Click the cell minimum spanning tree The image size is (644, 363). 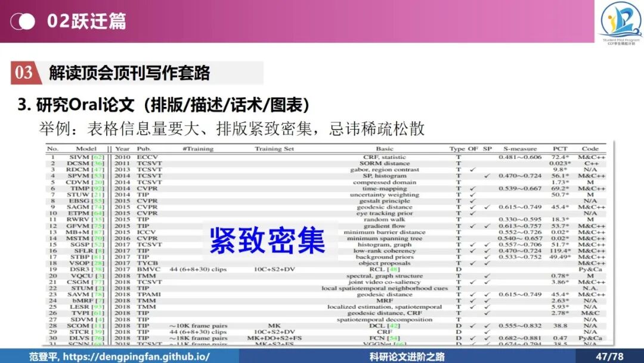pos(385,238)
